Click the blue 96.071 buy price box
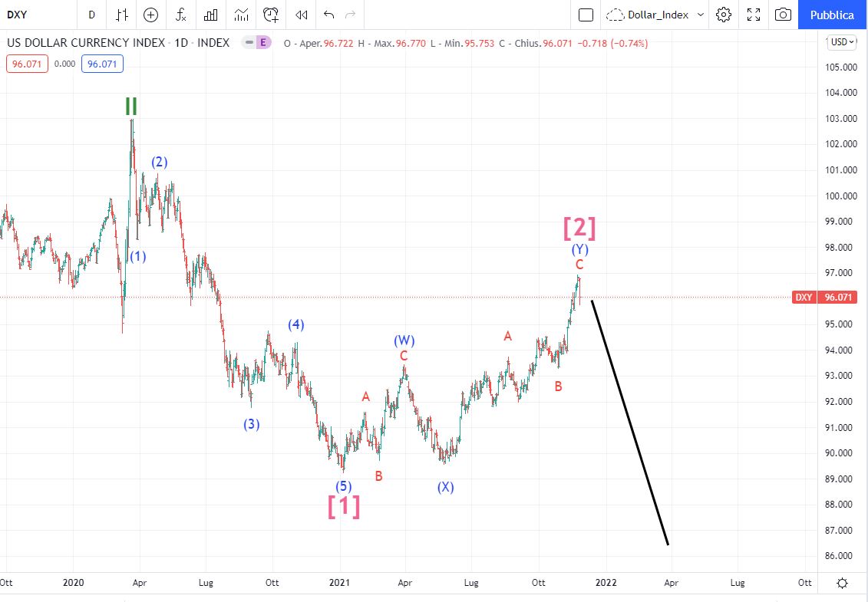The width and height of the screenshot is (868, 602). click(102, 64)
